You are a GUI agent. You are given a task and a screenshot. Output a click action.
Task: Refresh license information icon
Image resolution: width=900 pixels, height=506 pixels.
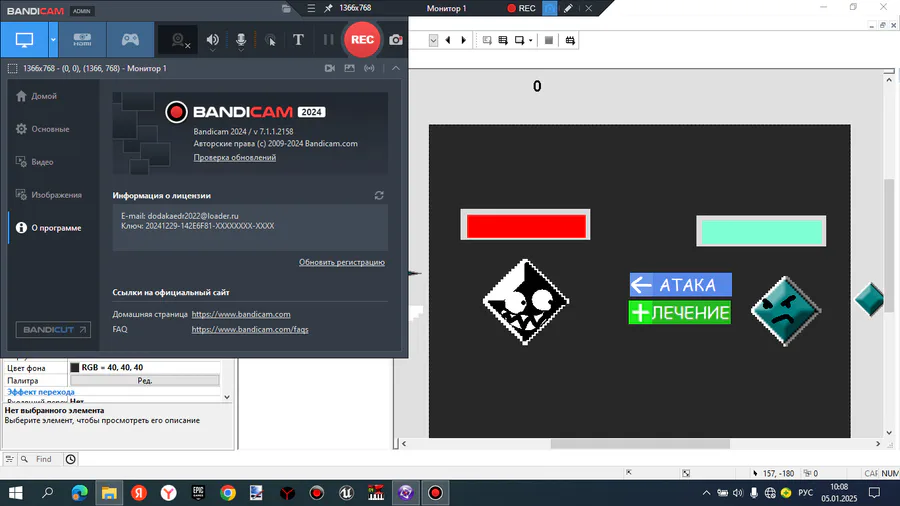tap(379, 195)
